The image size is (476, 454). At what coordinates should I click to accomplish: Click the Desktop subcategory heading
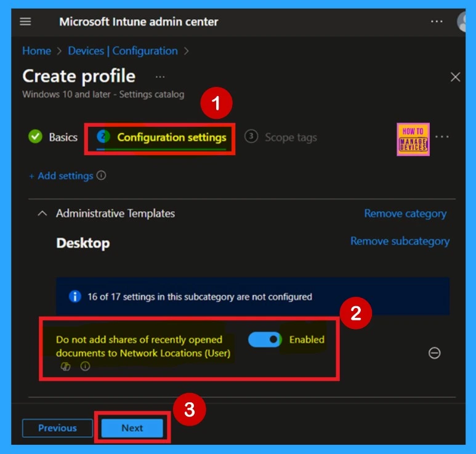coord(83,243)
